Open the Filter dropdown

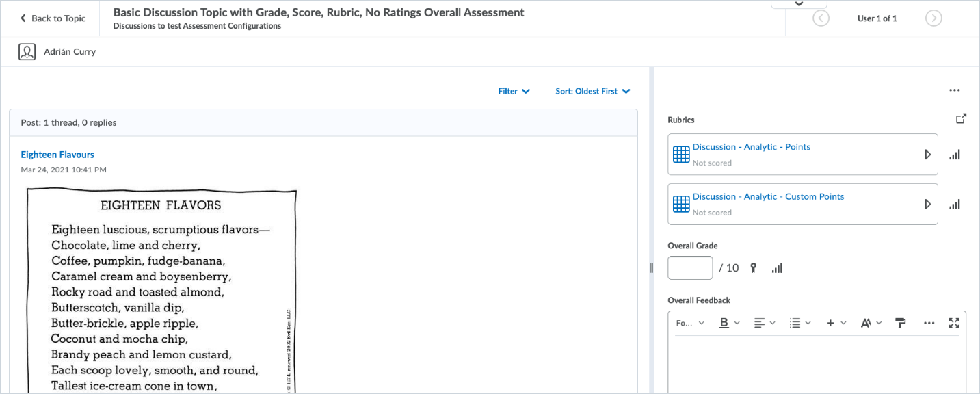514,90
